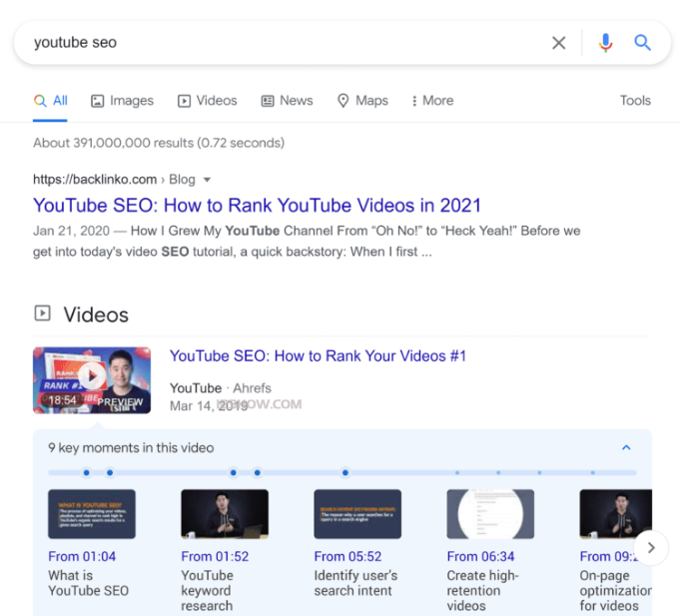Open Backlinko's YouTube SEO 2021 article link
680x616 pixels.
click(x=257, y=206)
